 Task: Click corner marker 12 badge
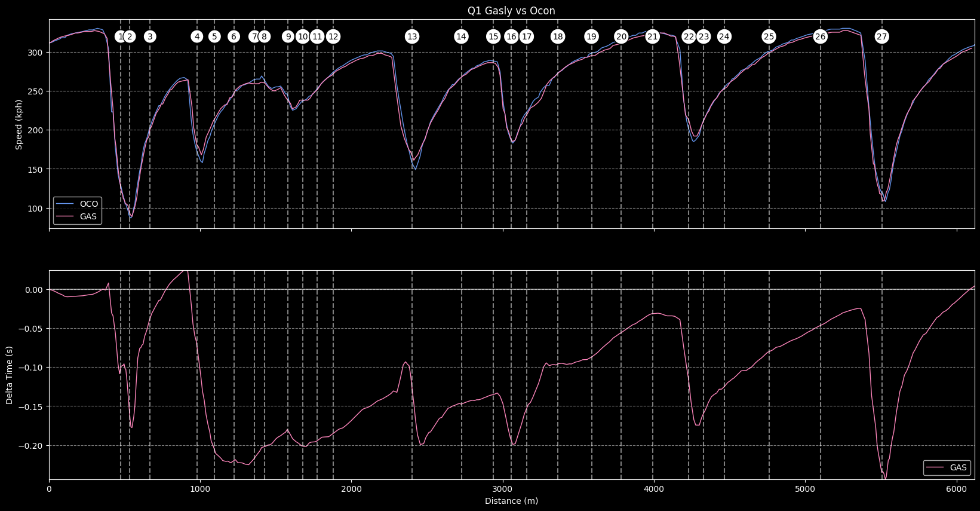click(x=333, y=36)
